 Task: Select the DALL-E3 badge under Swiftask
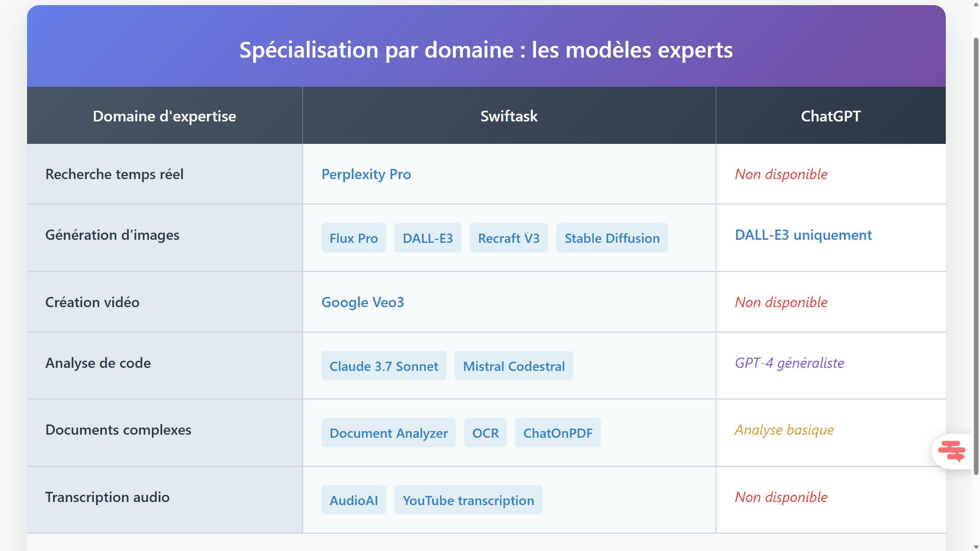428,238
